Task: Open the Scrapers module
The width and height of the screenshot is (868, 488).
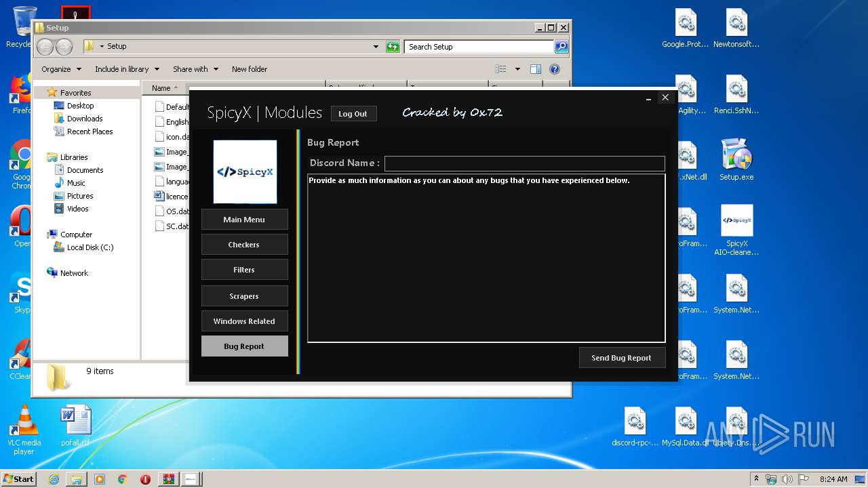Action: pyautogui.click(x=244, y=296)
